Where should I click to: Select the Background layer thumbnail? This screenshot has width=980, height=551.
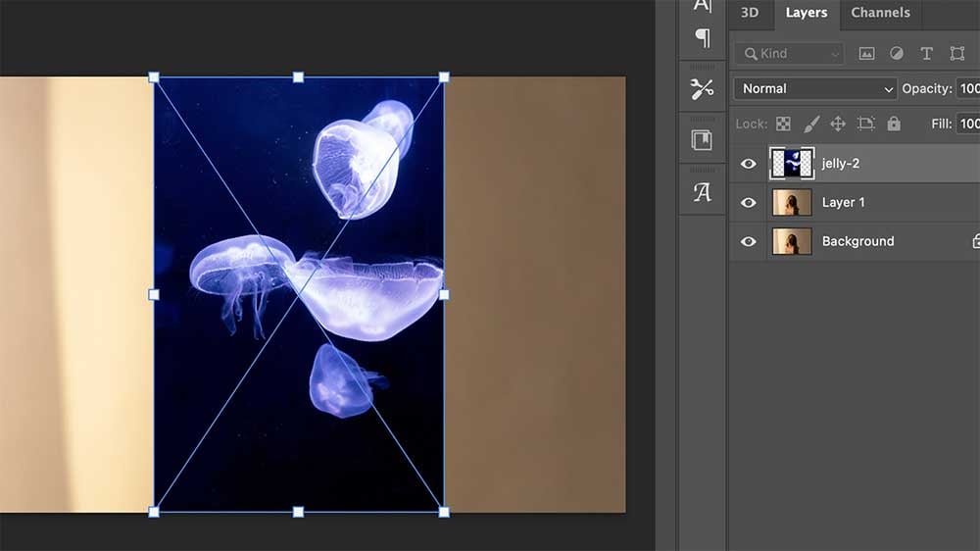(x=792, y=241)
